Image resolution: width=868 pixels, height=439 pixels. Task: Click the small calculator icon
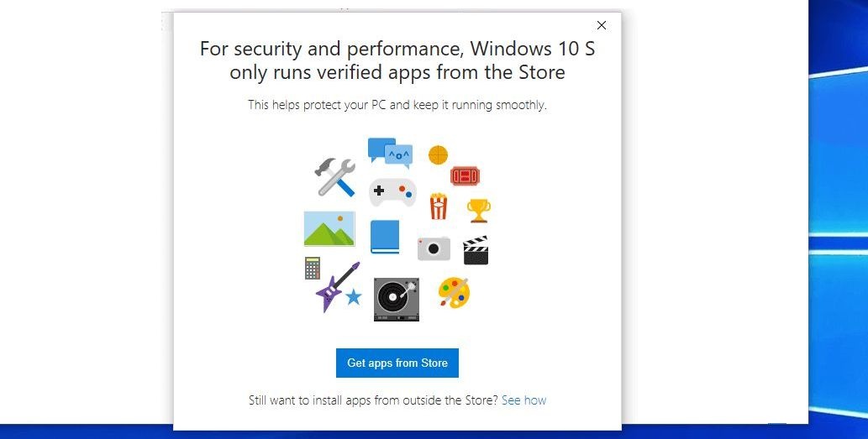(x=312, y=268)
